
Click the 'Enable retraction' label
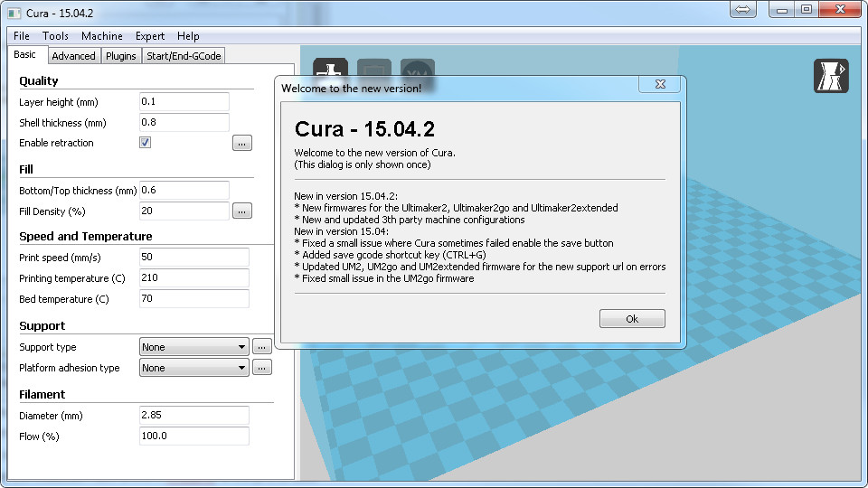click(x=56, y=143)
